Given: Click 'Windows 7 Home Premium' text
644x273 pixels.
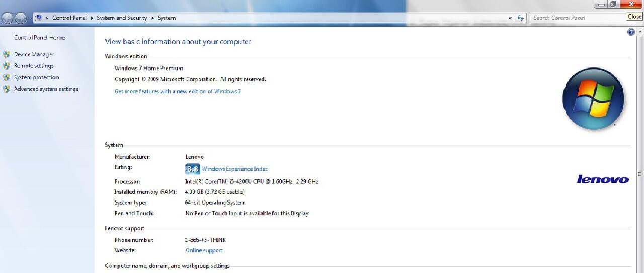Looking at the screenshot, I should (x=149, y=68).
